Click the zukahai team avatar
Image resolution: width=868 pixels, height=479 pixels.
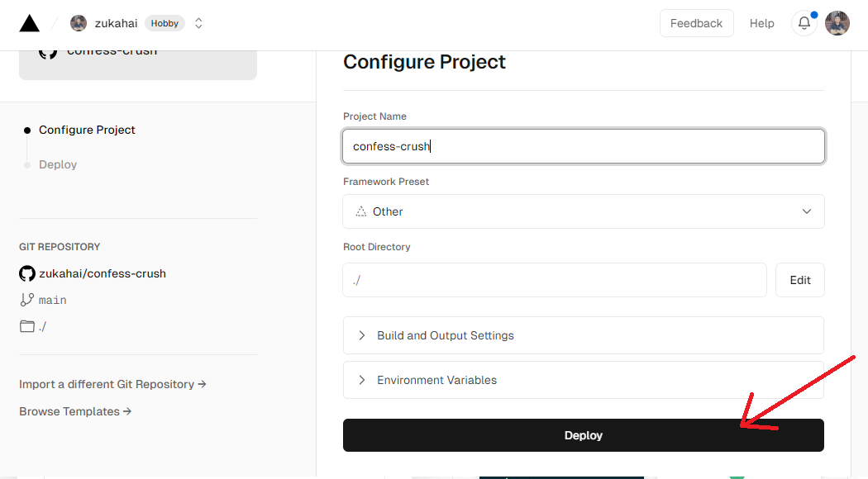[x=79, y=23]
